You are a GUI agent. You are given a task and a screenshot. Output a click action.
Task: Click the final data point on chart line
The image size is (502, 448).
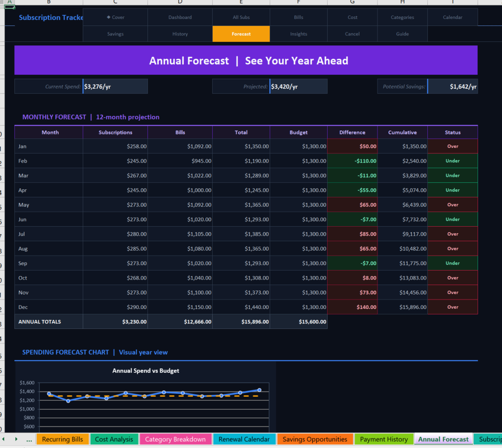259,390
